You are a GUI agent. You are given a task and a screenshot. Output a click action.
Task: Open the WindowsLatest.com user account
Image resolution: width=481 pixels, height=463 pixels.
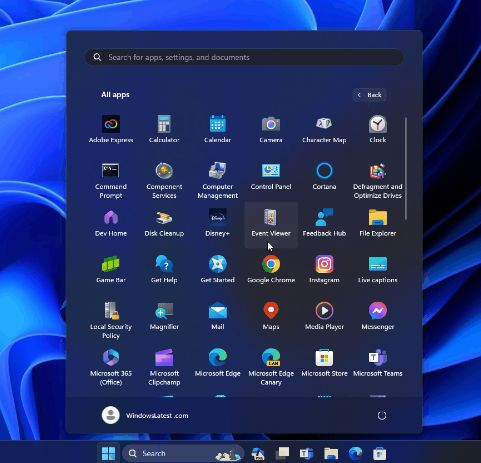tap(145, 415)
